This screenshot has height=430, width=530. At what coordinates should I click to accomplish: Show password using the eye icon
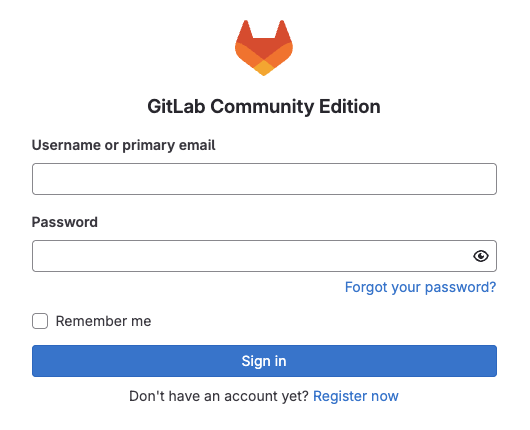click(481, 256)
